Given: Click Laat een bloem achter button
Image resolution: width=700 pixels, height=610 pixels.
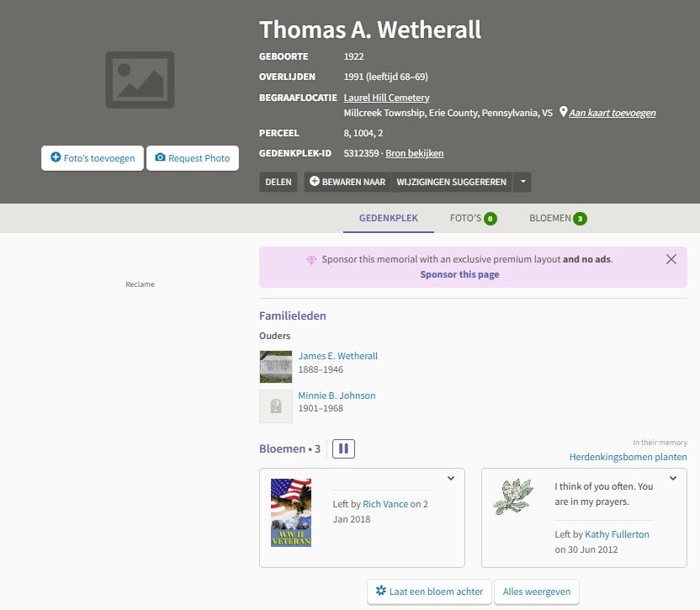Looking at the screenshot, I should pyautogui.click(x=429, y=591).
